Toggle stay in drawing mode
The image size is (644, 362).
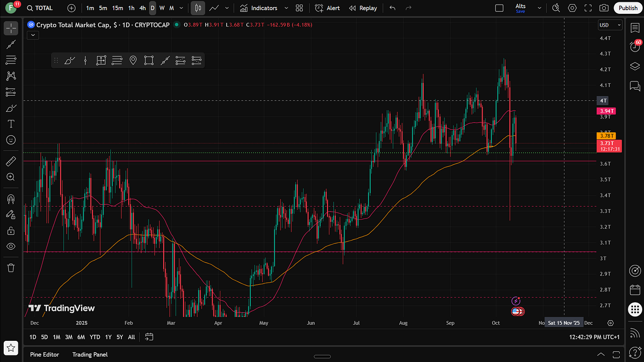pos(11,214)
